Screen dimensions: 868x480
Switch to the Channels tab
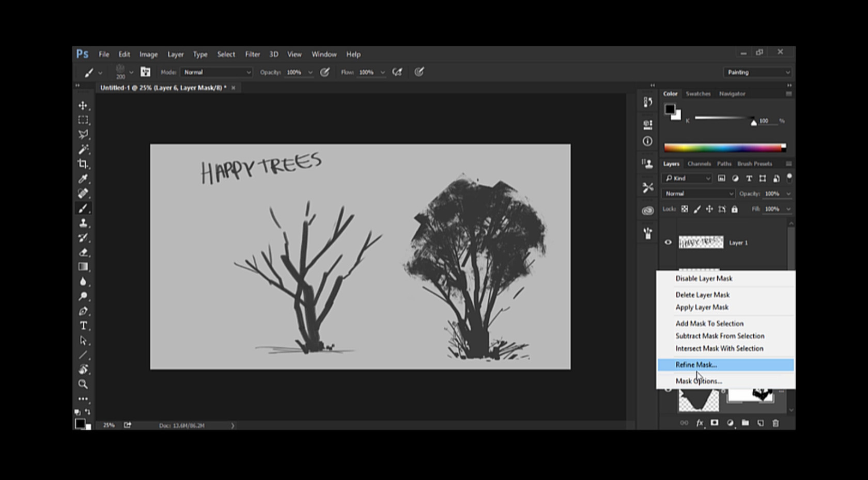[699, 164]
